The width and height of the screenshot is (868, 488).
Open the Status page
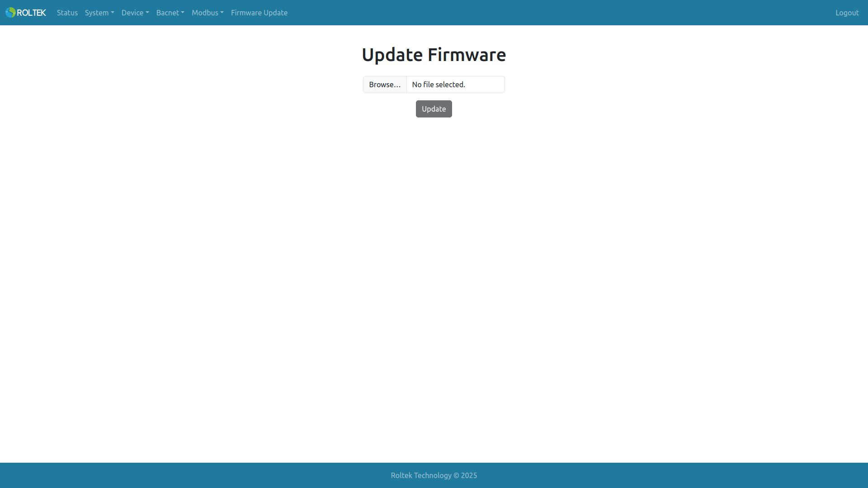pos(67,13)
